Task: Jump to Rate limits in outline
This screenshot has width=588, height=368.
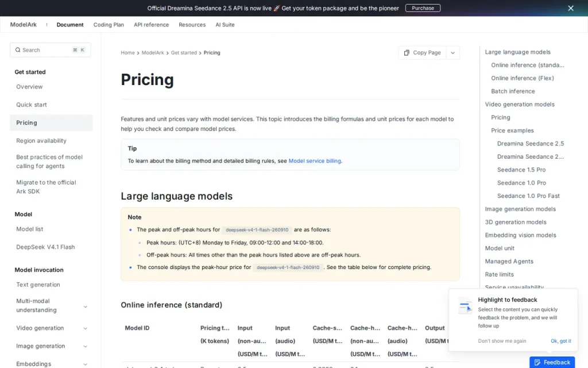Action: [x=499, y=274]
